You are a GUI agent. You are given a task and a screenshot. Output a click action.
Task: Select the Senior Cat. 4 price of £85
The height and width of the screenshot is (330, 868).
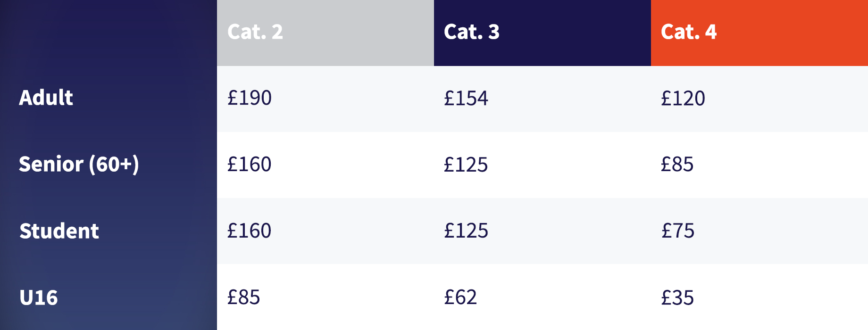point(677,165)
